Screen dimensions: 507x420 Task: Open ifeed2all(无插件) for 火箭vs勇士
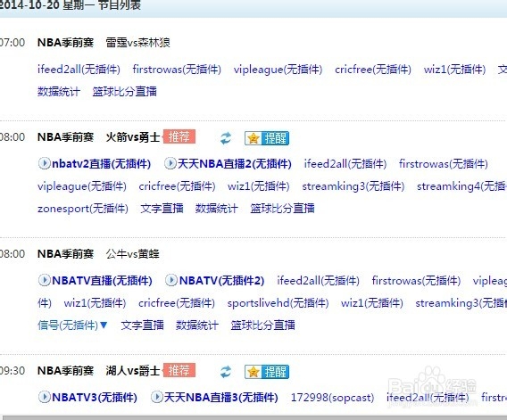click(345, 163)
